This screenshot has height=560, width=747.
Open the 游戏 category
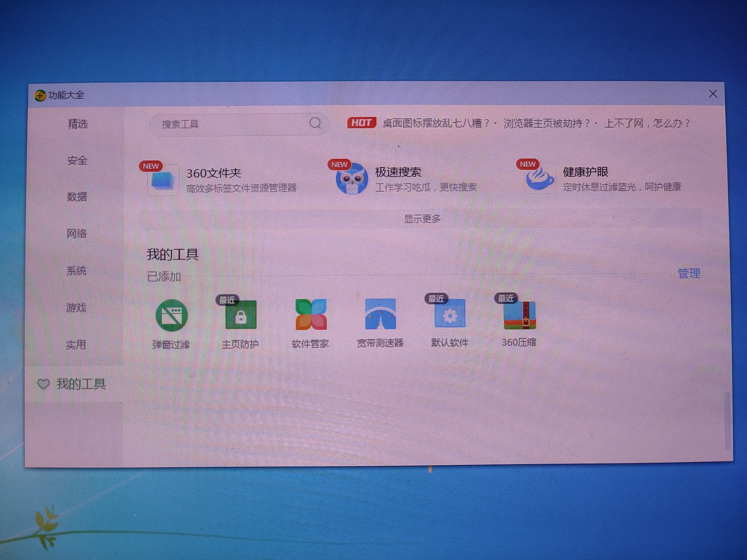(x=76, y=307)
